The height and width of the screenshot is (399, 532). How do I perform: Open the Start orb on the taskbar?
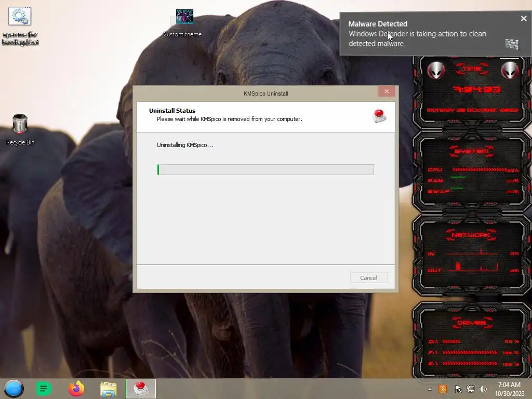(x=14, y=389)
